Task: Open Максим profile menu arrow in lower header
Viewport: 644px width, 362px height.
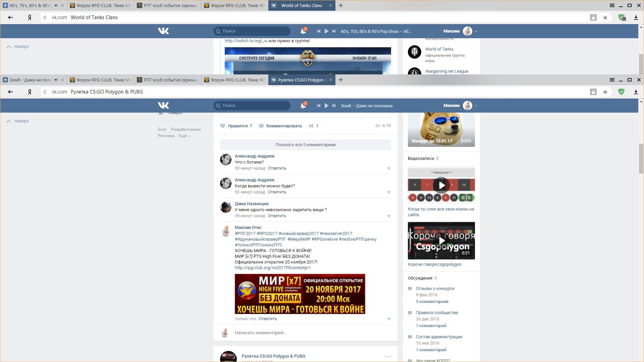Action: pyautogui.click(x=476, y=106)
